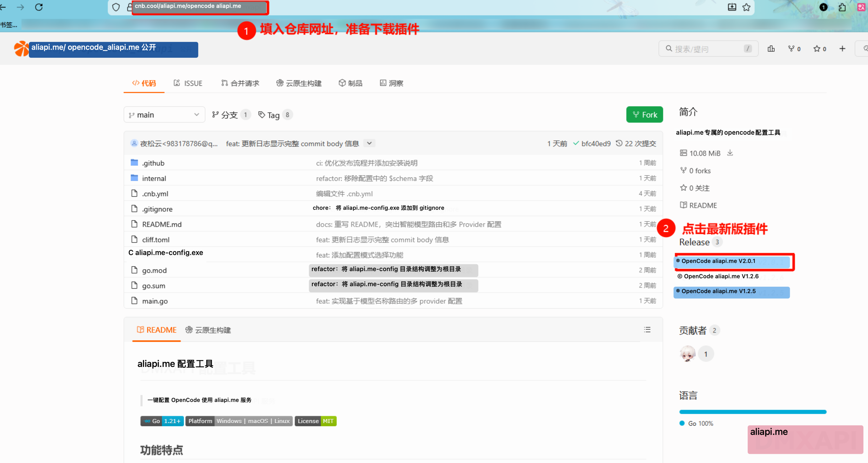
Task: Click the shield icon in address bar
Action: 116,7
